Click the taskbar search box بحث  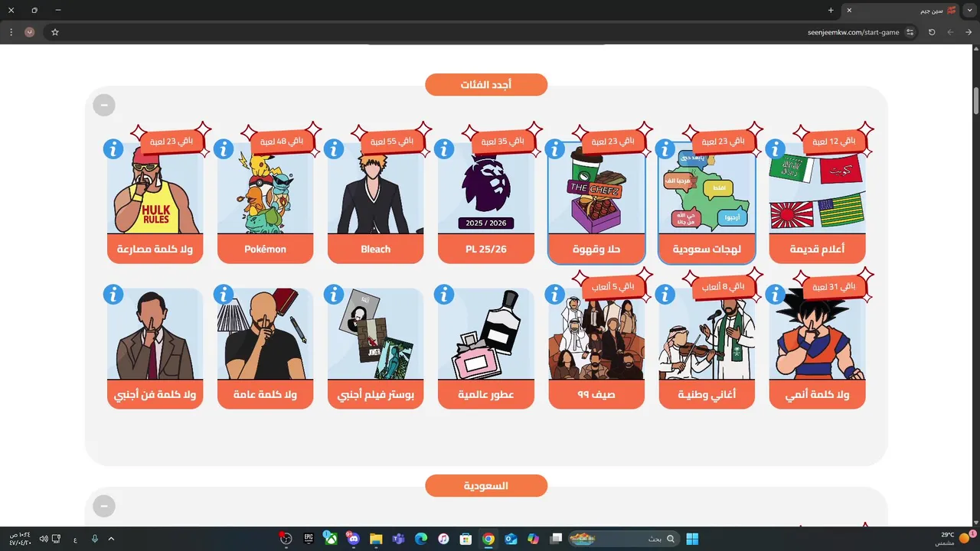click(x=624, y=539)
